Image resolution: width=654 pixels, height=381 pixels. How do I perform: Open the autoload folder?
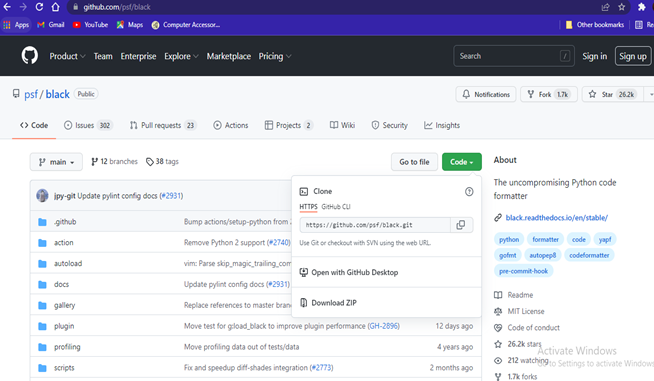(x=68, y=264)
